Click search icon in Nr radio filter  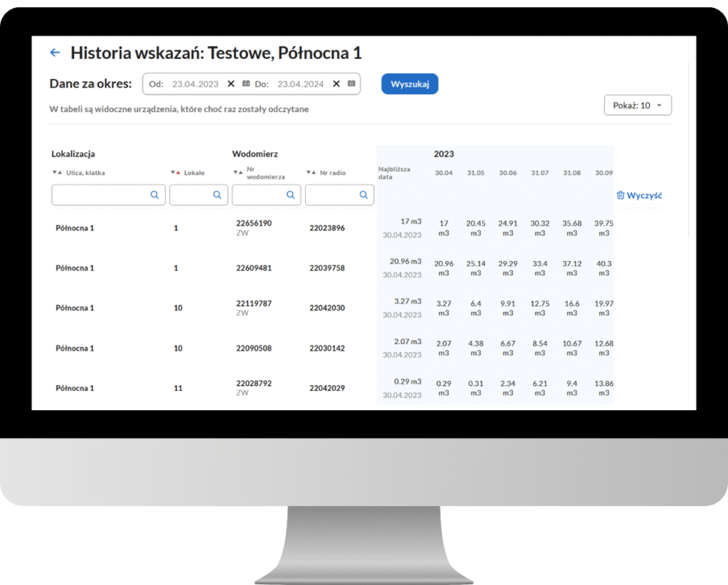[x=363, y=195]
